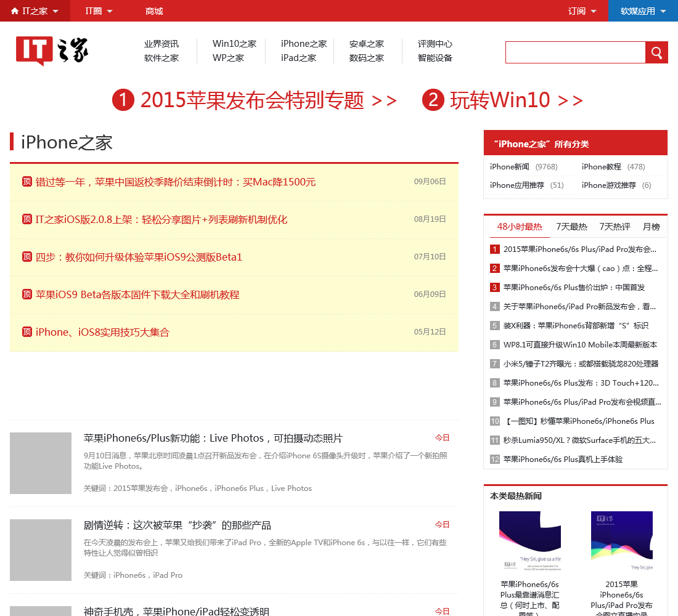Screen dimensions: 678x616
Task: Click keyword iPad Pro under 剧情逆转 article
Action: coord(168,575)
